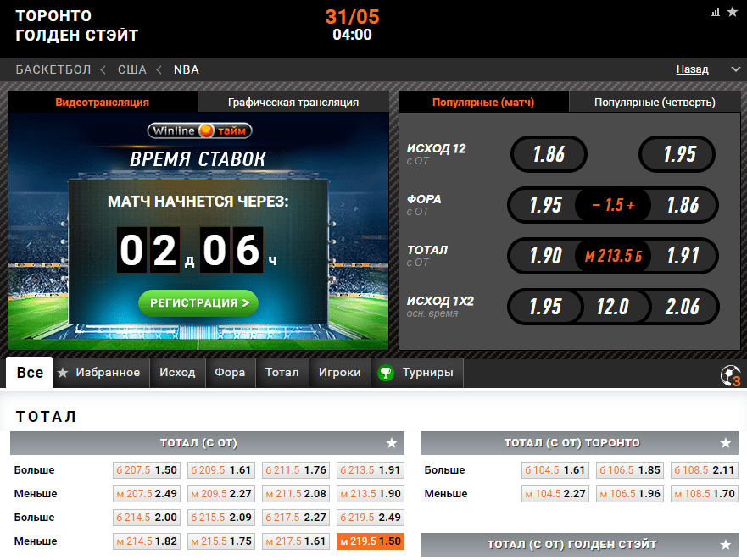
Task: Bet on ИСХОД 1X2 draw odds 12.0
Action: point(613,307)
